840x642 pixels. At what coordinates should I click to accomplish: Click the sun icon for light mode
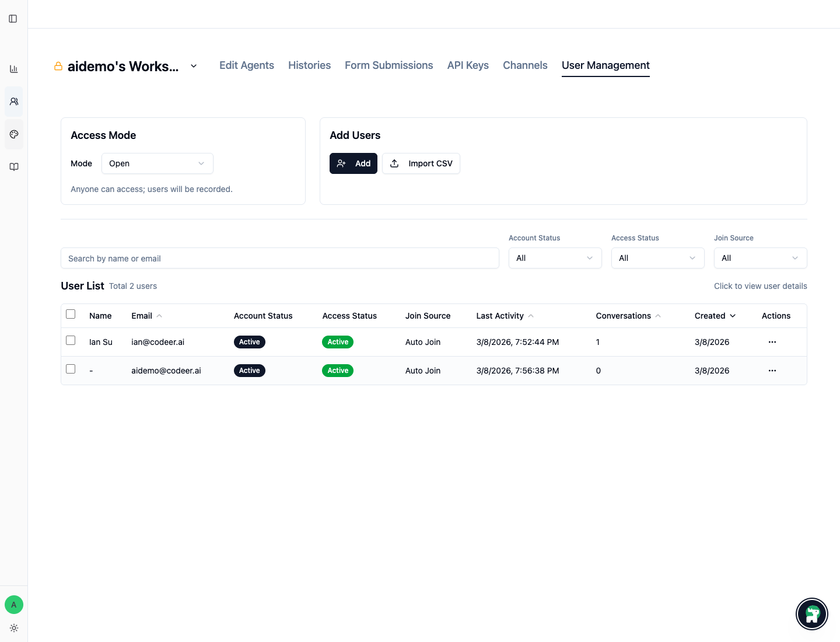tap(13, 628)
